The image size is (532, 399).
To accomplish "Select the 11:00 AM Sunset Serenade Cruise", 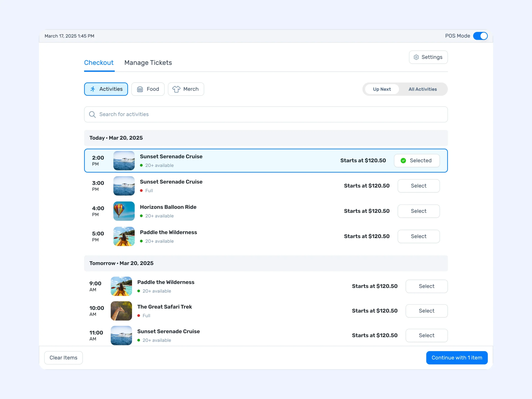I will point(426,335).
